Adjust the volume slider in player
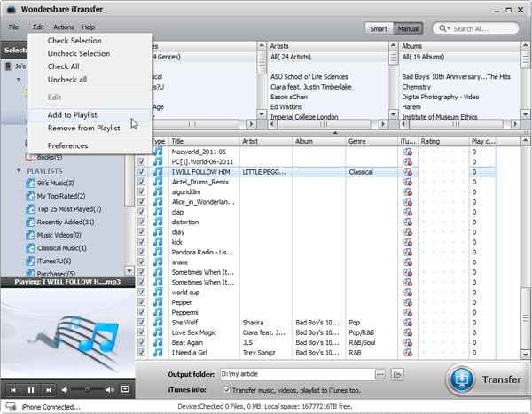This screenshot has height=414, width=532. pyautogui.click(x=88, y=389)
